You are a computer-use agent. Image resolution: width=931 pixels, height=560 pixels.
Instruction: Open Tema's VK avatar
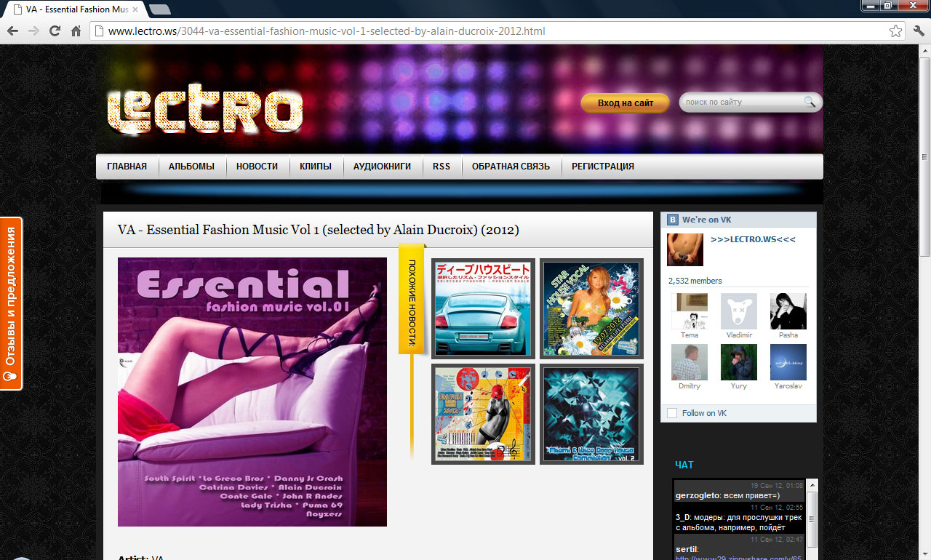(x=690, y=311)
